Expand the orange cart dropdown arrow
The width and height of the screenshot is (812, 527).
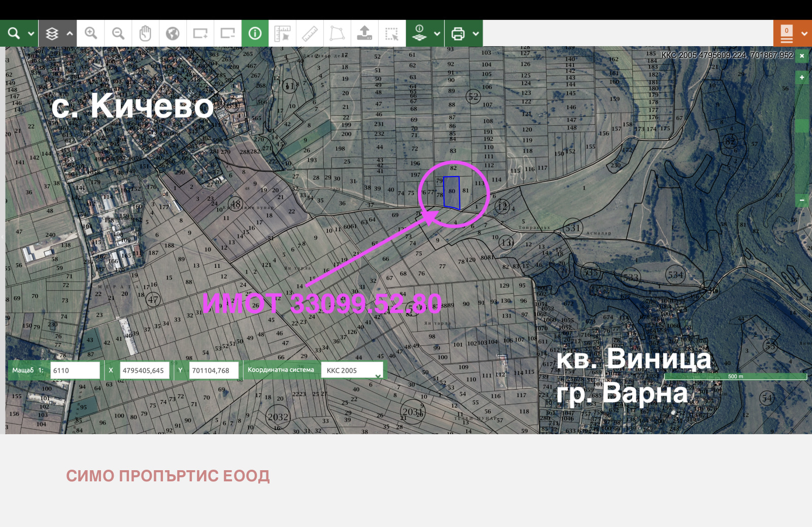(x=804, y=33)
